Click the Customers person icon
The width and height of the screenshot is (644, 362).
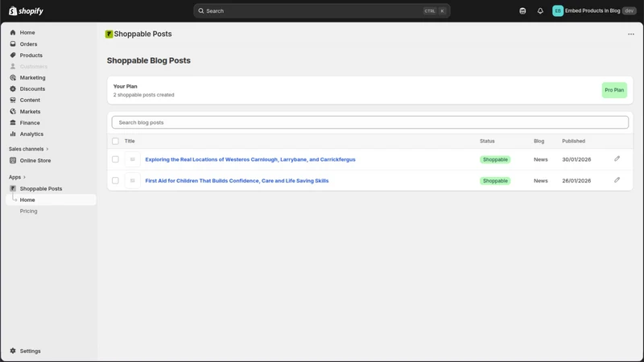pos(13,66)
